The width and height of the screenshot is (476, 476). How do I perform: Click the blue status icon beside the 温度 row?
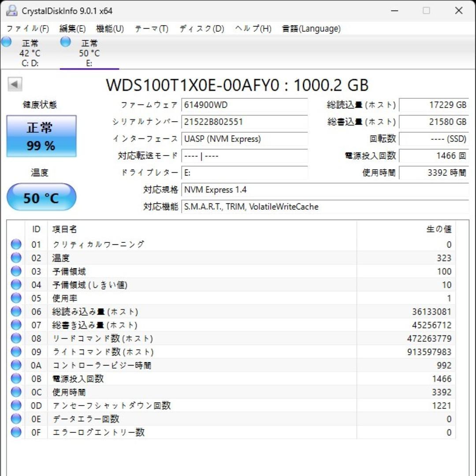tap(16, 258)
